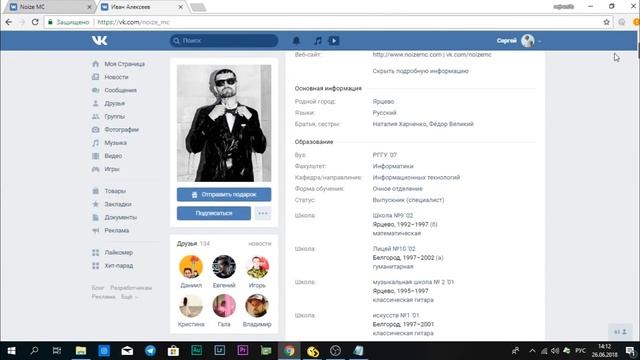The width and height of the screenshot is (640, 360).
Task: Click Лицей №10 '02 link
Action: coord(394,249)
